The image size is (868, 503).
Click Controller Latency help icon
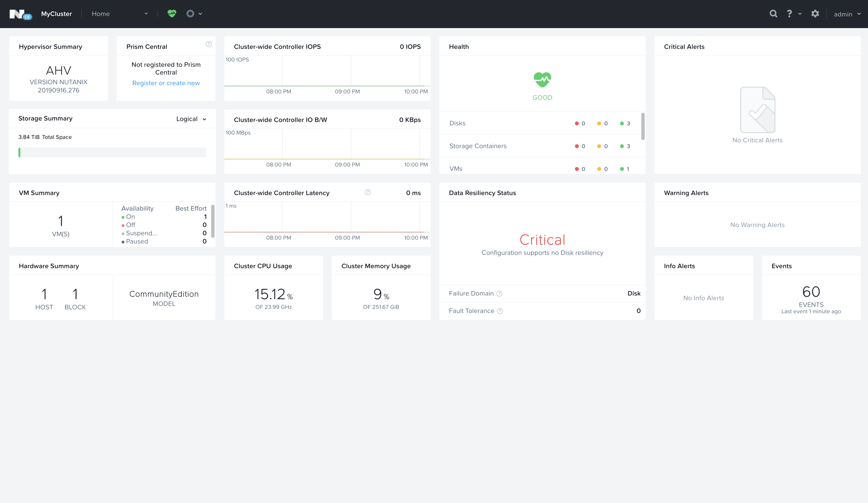click(368, 192)
